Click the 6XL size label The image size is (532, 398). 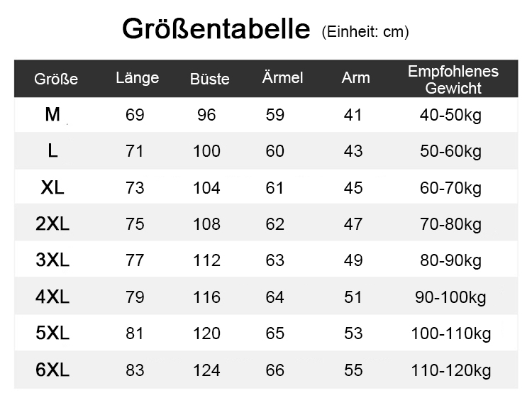52,370
